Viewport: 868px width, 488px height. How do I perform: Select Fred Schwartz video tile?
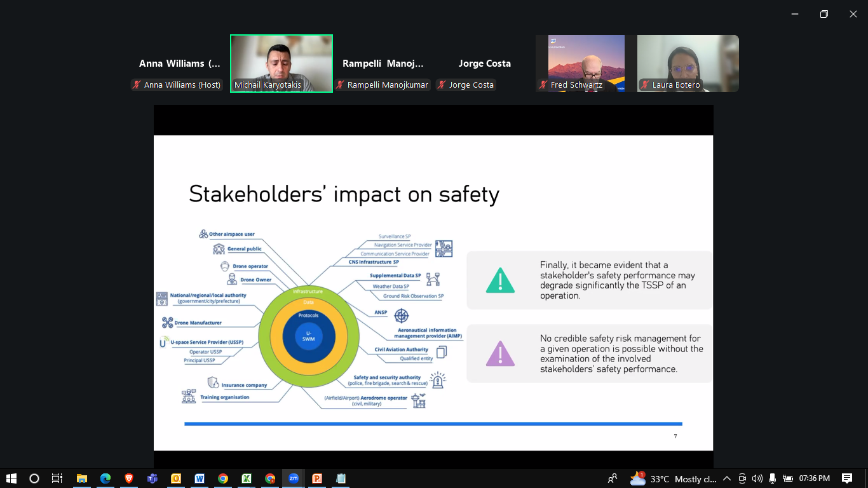[587, 64]
